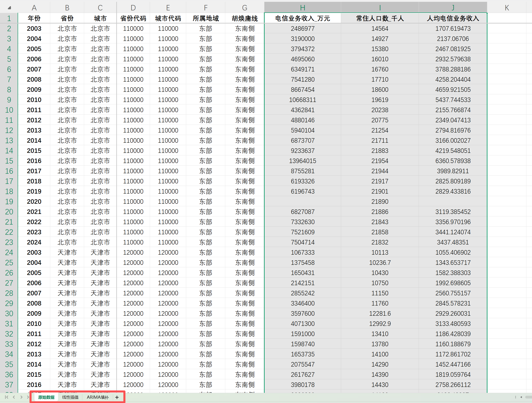This screenshot has width=532, height=403.
Task: Select column H header
Action: click(302, 8)
